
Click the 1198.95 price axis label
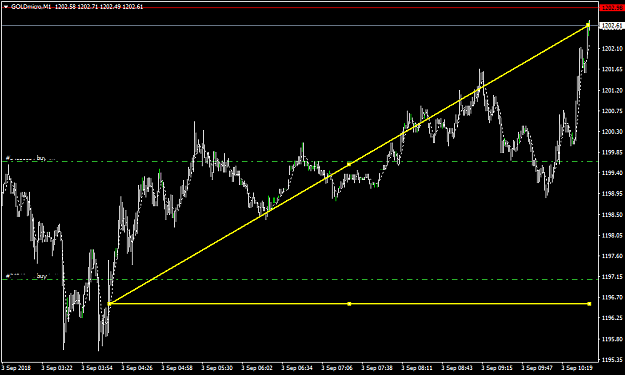coord(612,194)
